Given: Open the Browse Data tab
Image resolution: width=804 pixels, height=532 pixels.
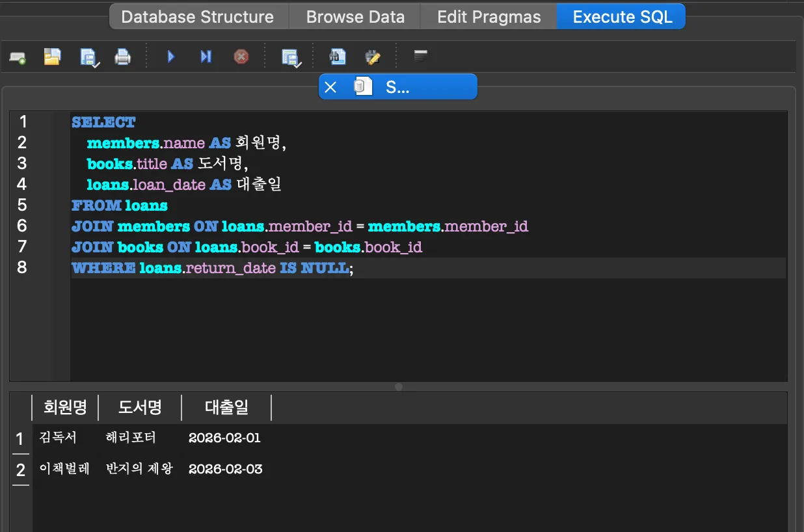Looking at the screenshot, I should [355, 17].
